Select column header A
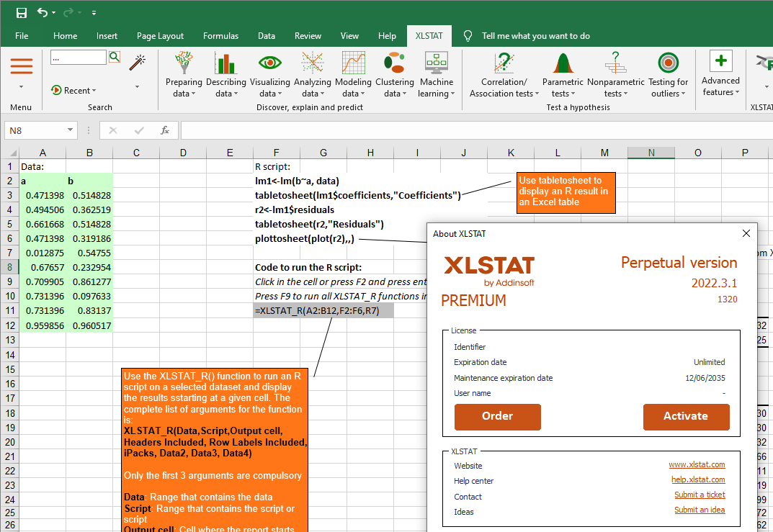Image resolution: width=773 pixels, height=532 pixels. 43,153
